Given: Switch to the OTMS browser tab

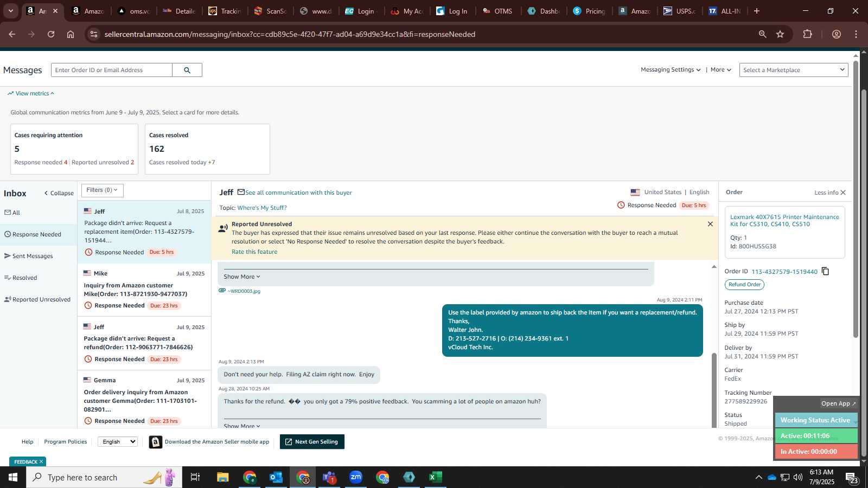Looking at the screenshot, I should coord(497,11).
